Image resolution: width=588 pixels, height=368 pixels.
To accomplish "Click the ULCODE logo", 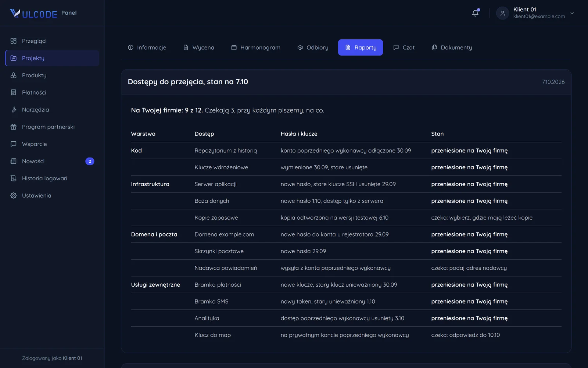I will [x=33, y=14].
